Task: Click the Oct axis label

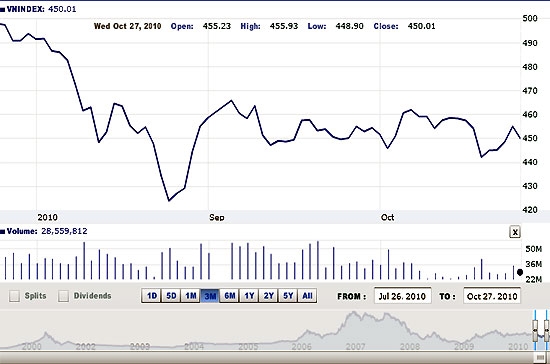Action: (x=388, y=217)
